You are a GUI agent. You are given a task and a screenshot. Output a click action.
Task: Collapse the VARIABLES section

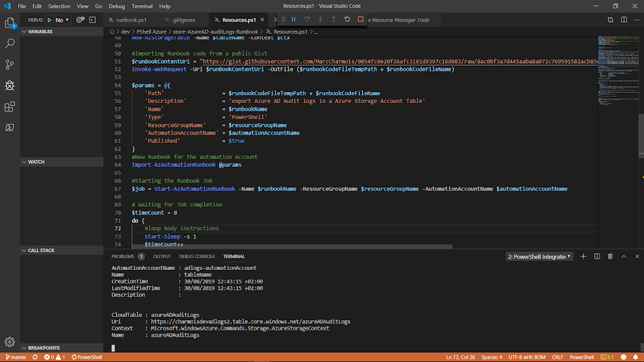62,32
